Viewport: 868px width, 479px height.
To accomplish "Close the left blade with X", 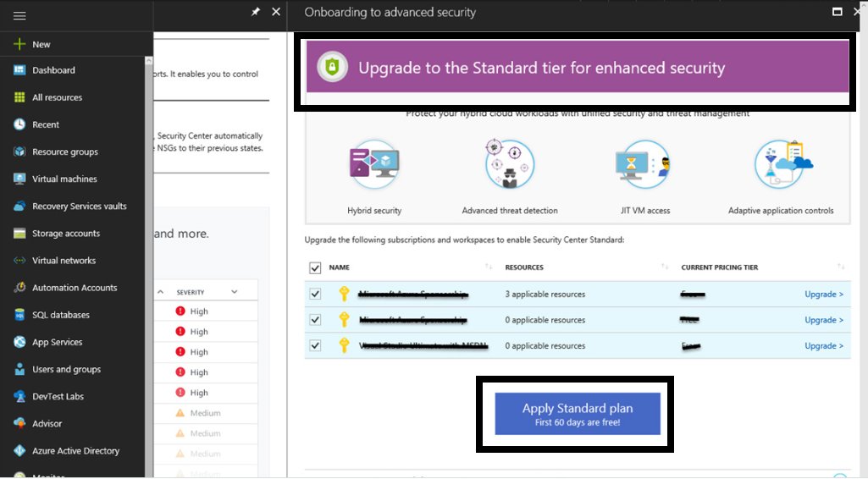I will 276,12.
